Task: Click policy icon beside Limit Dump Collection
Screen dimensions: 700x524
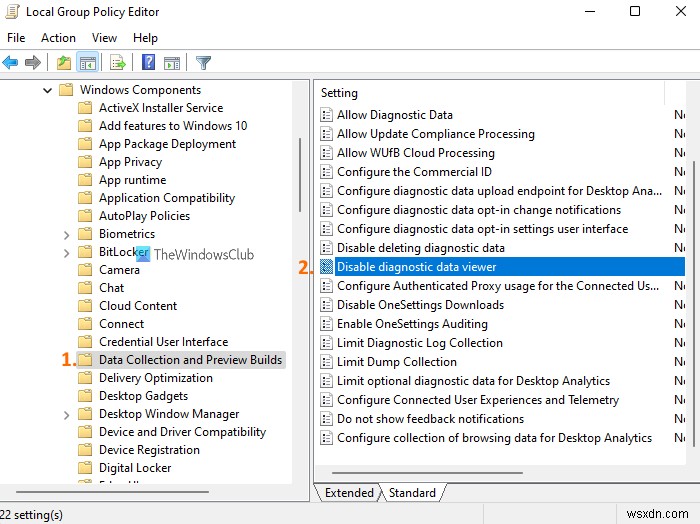Action: click(x=326, y=362)
